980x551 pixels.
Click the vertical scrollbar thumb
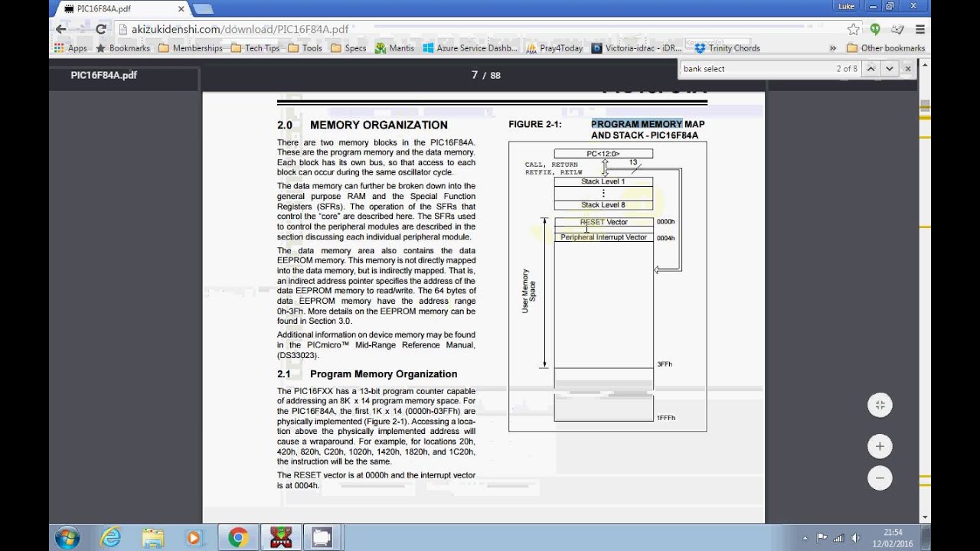click(925, 106)
